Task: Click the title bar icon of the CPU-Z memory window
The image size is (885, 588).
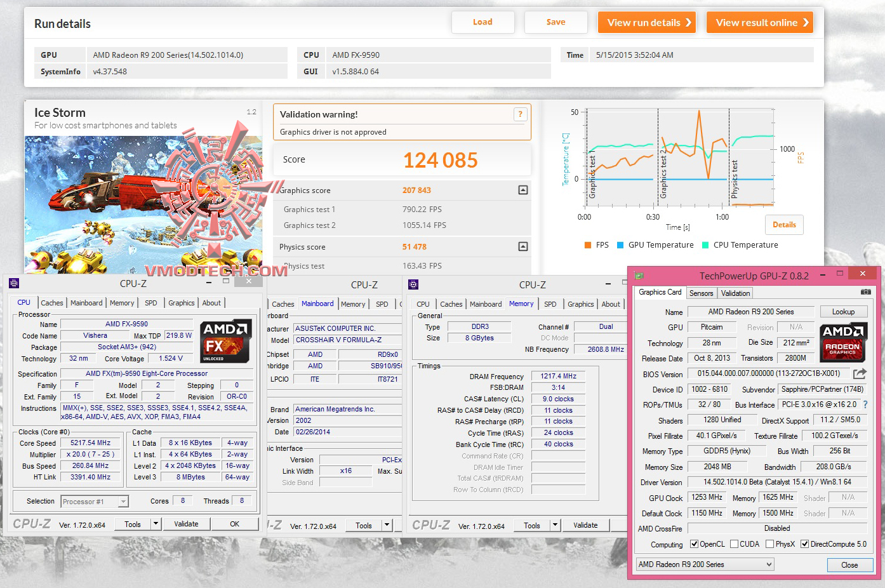Action: pos(413,284)
